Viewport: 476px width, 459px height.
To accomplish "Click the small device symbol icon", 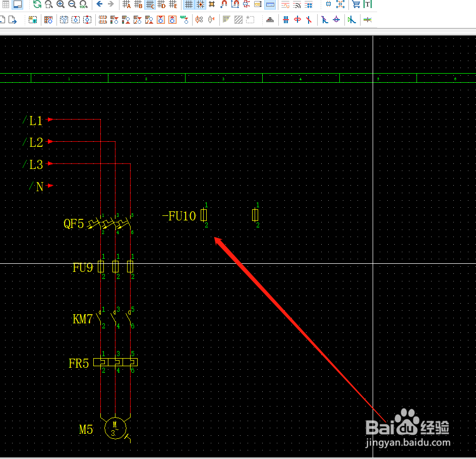I will [x=328, y=4].
